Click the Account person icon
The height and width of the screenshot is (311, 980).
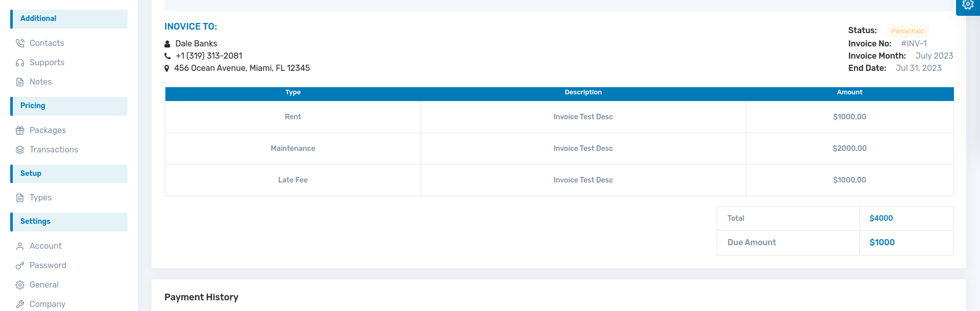[x=20, y=246]
